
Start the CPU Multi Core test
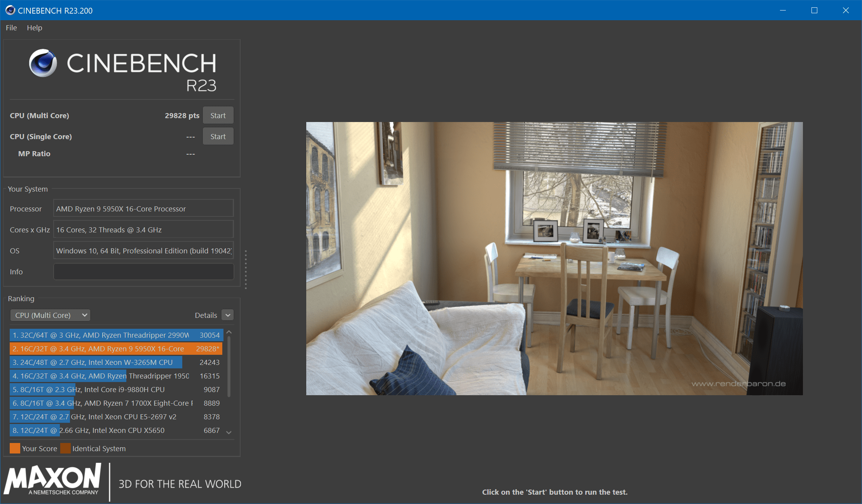point(218,115)
